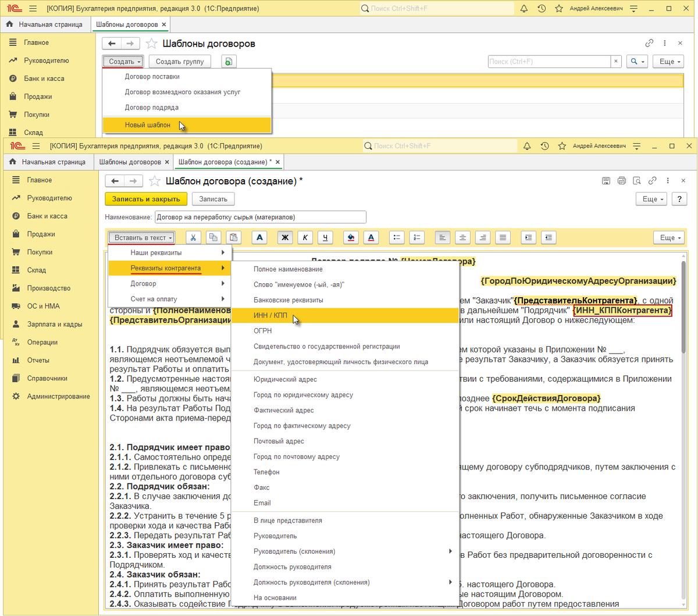698x616 pixels.
Task: Add template form to favorites star
Action: [155, 181]
